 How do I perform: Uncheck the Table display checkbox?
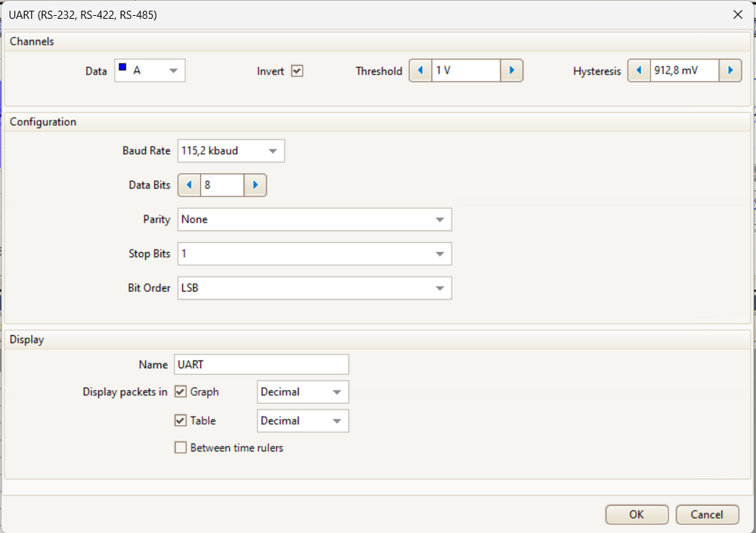(x=181, y=420)
